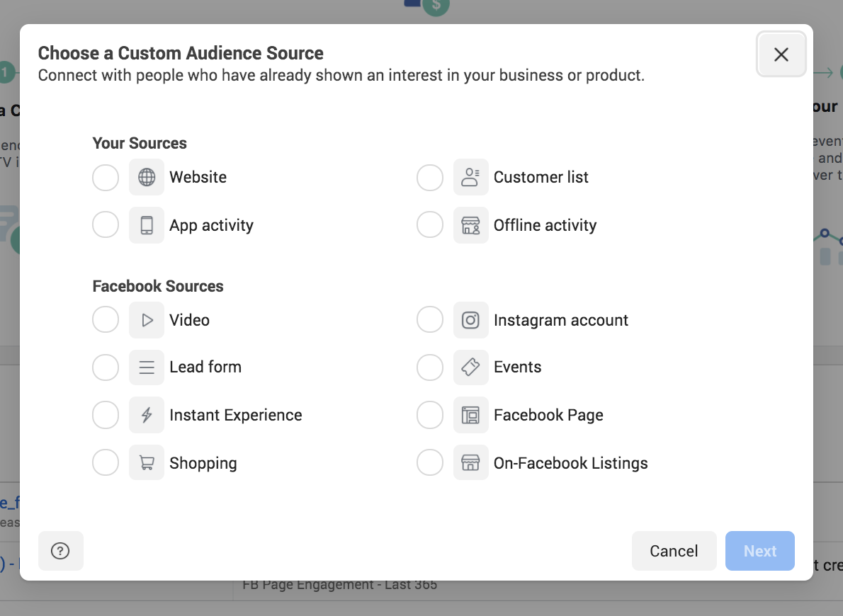843x616 pixels.
Task: Click the Next button
Action: tap(759, 551)
